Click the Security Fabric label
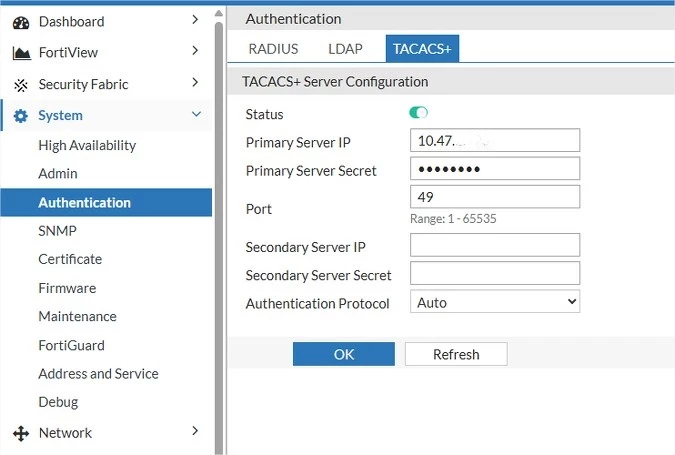 pyautogui.click(x=84, y=84)
